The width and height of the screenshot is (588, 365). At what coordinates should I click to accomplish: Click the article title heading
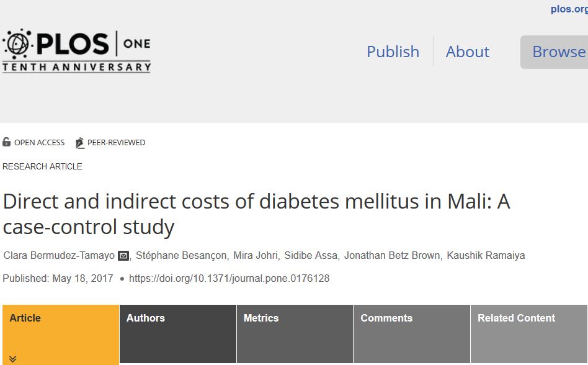pyautogui.click(x=256, y=214)
